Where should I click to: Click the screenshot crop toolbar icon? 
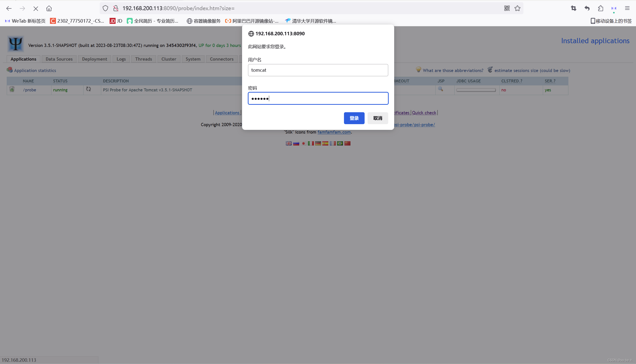click(574, 8)
